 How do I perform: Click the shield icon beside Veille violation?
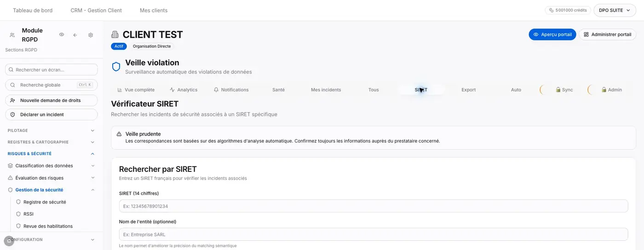pos(116,67)
